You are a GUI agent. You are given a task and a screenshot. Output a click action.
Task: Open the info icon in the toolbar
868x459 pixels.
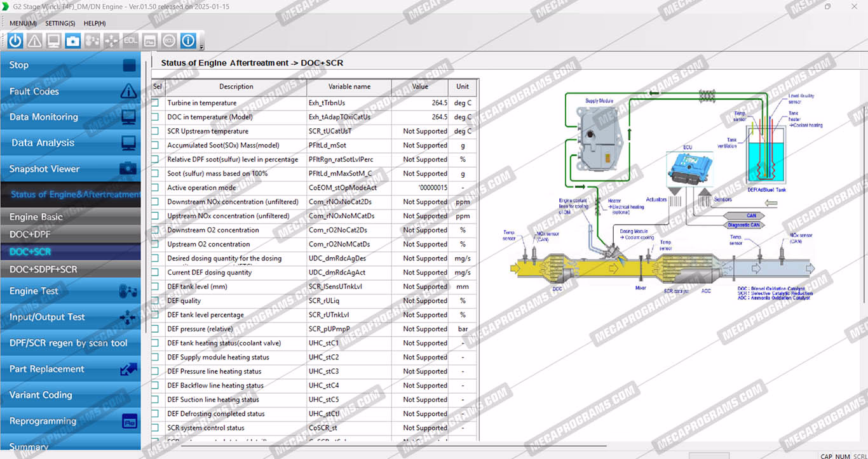click(188, 41)
